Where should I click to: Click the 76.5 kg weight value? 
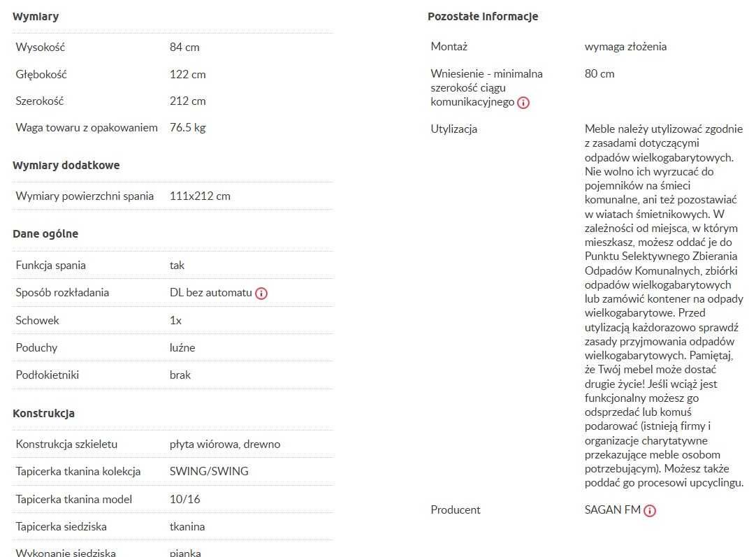tap(187, 128)
